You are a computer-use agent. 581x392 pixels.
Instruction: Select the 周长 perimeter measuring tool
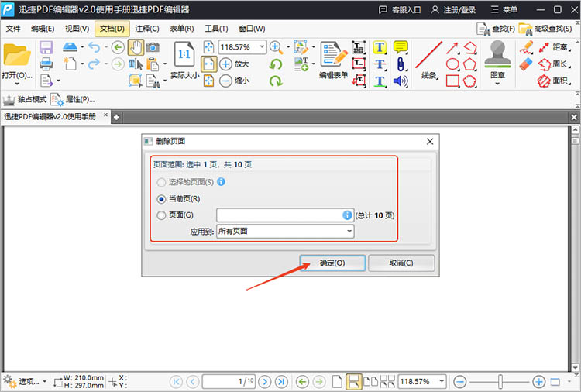[x=555, y=64]
